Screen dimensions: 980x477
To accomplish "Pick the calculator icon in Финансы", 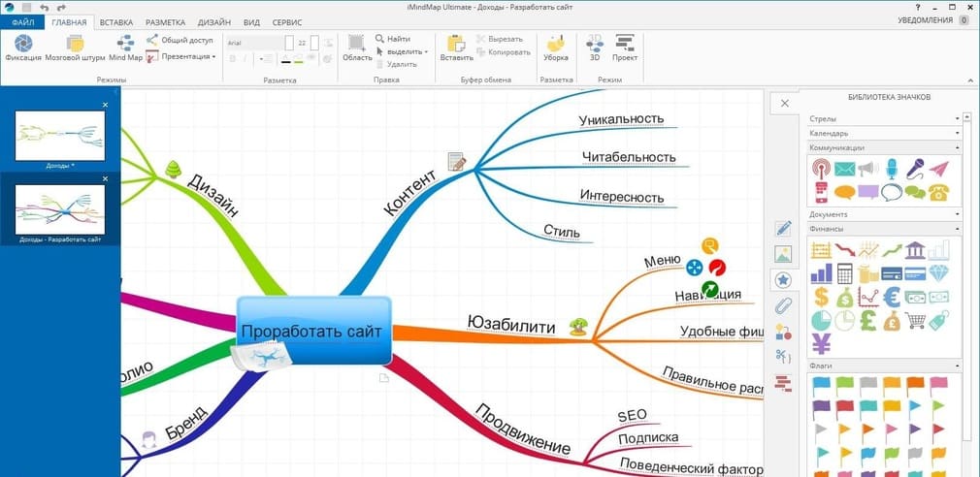I will 845,273.
